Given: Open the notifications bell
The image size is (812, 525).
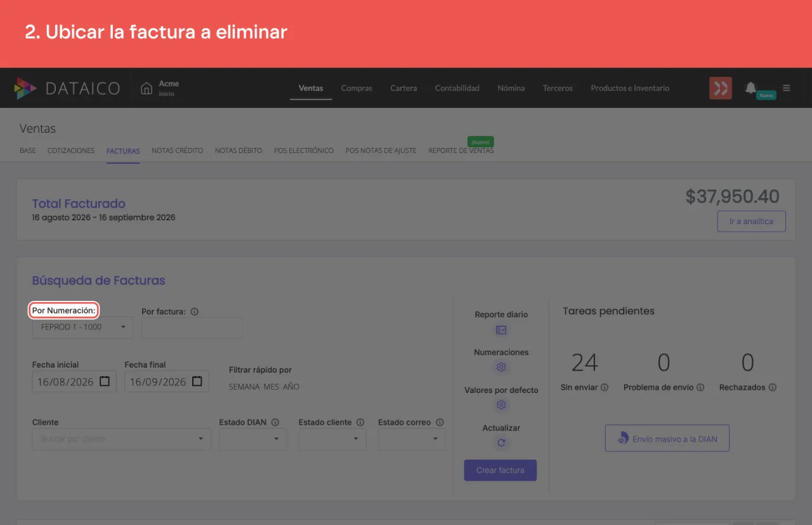Looking at the screenshot, I should [x=751, y=88].
